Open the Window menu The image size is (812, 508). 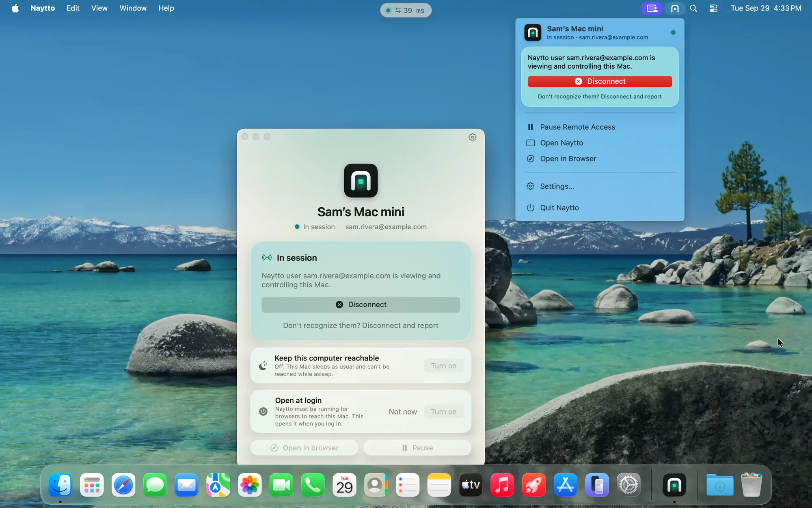[133, 8]
